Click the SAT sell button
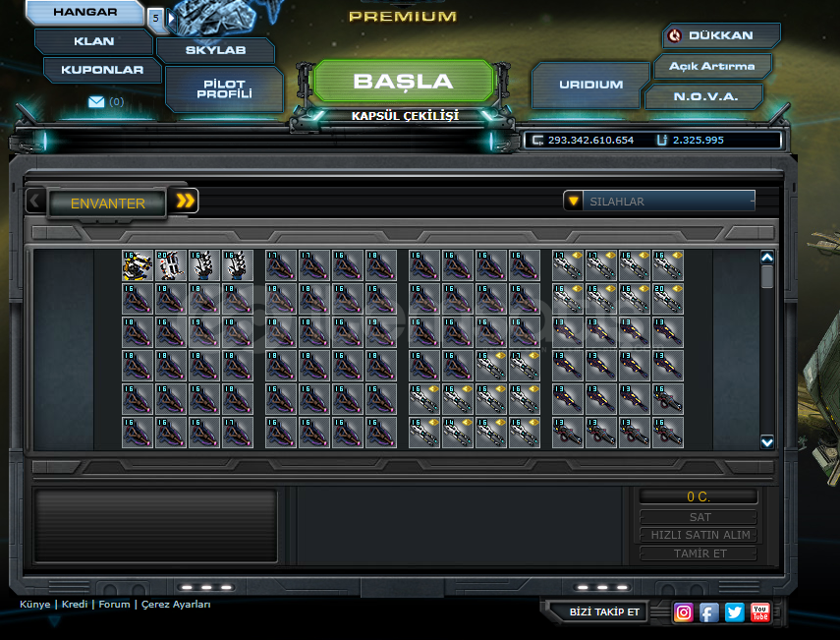The image size is (840, 640). [x=699, y=517]
